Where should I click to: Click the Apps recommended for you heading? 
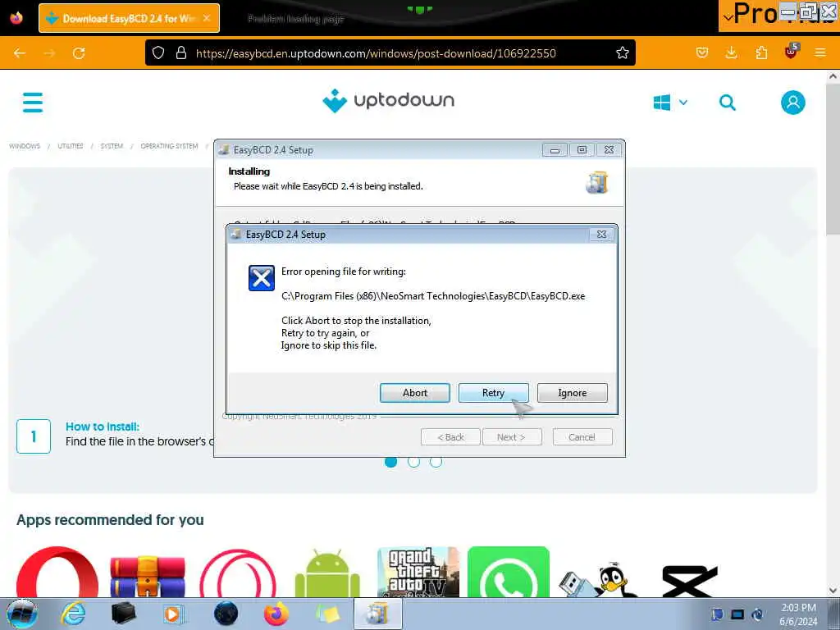click(110, 519)
